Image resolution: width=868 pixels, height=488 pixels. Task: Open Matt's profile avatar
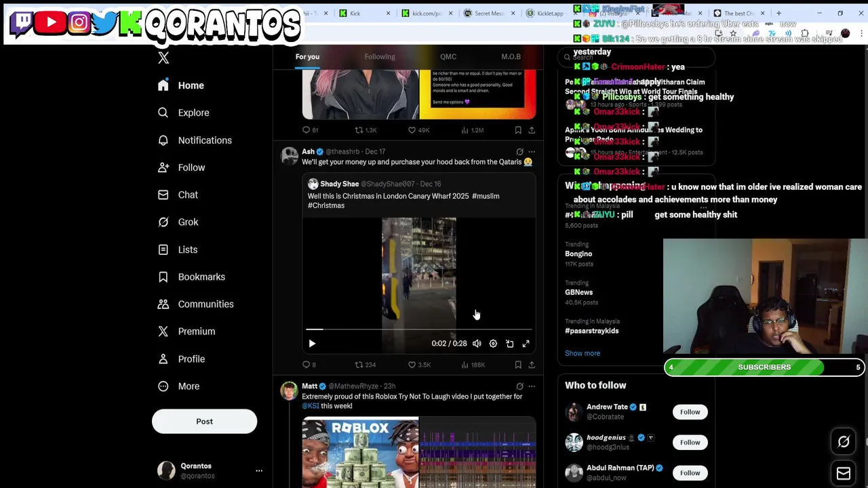[x=290, y=391]
